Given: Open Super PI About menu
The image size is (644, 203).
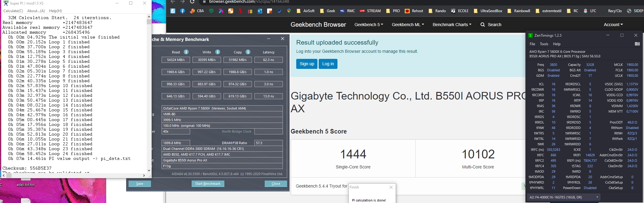Looking at the screenshot, I should [36, 11].
